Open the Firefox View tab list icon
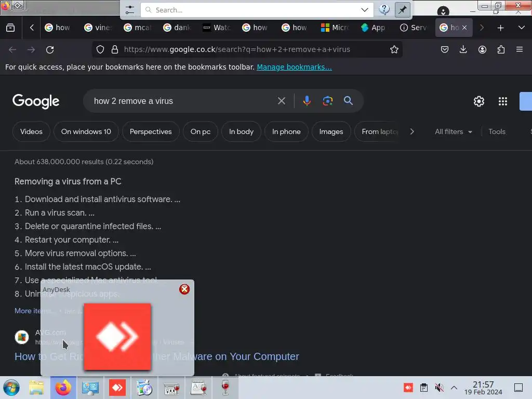Image resolution: width=532 pixels, height=399 pixels. click(x=10, y=28)
